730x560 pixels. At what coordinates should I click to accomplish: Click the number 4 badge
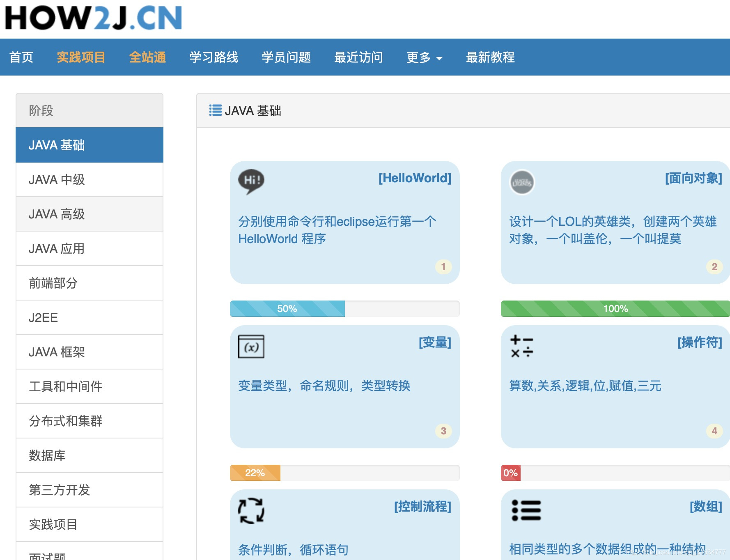click(714, 431)
